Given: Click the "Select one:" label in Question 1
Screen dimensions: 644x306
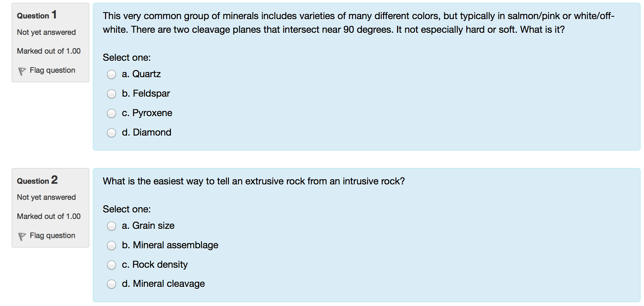Looking at the screenshot, I should pos(127,57).
